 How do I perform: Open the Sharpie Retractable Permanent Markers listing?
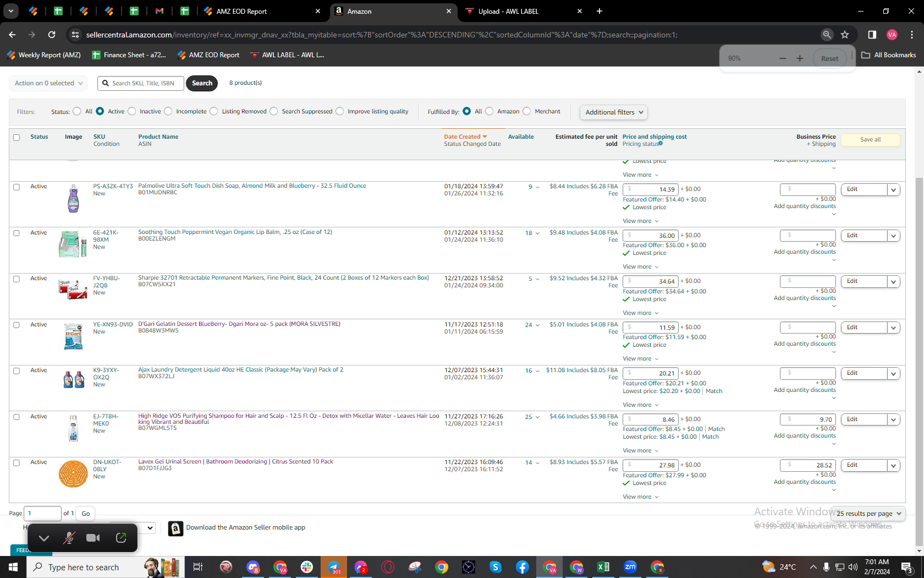click(284, 278)
